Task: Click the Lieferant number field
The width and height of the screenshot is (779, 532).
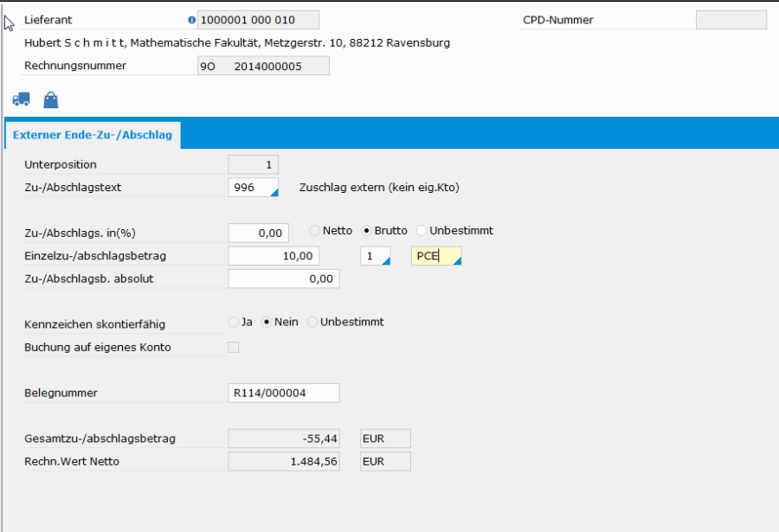Action: 258,20
